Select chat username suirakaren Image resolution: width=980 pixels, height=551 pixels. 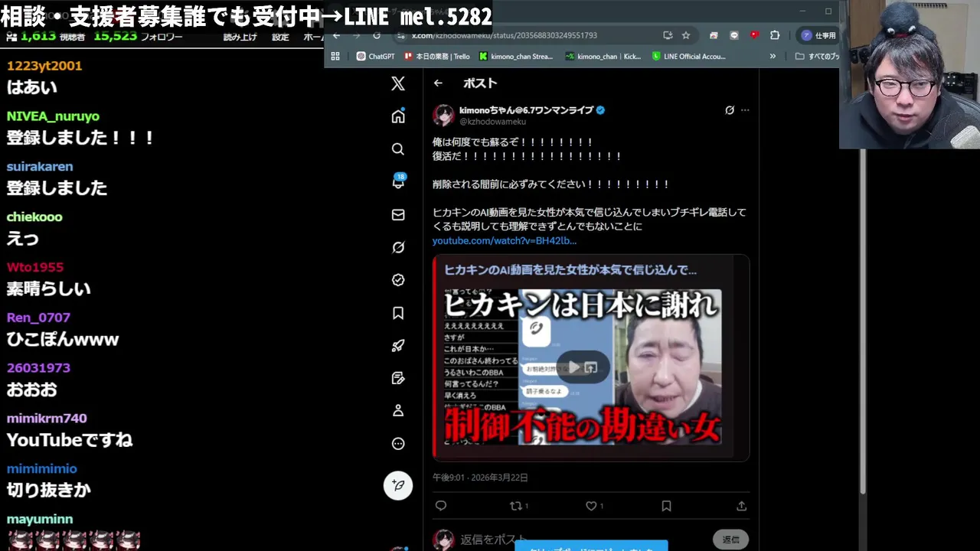click(40, 167)
